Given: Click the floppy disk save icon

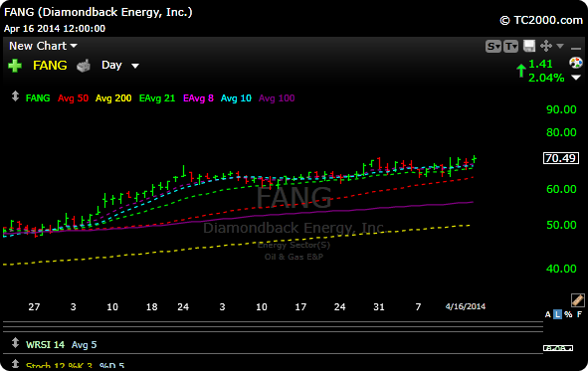Looking at the screenshot, I should 529,46.
